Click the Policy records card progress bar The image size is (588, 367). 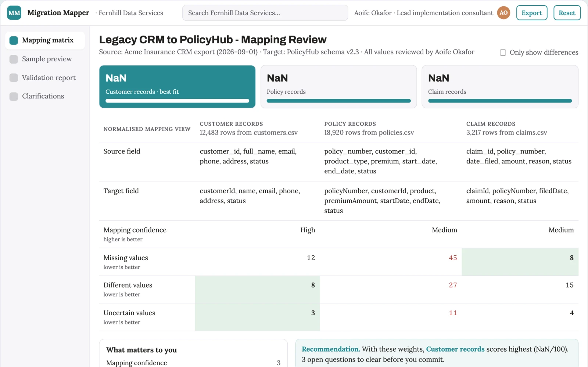click(338, 101)
